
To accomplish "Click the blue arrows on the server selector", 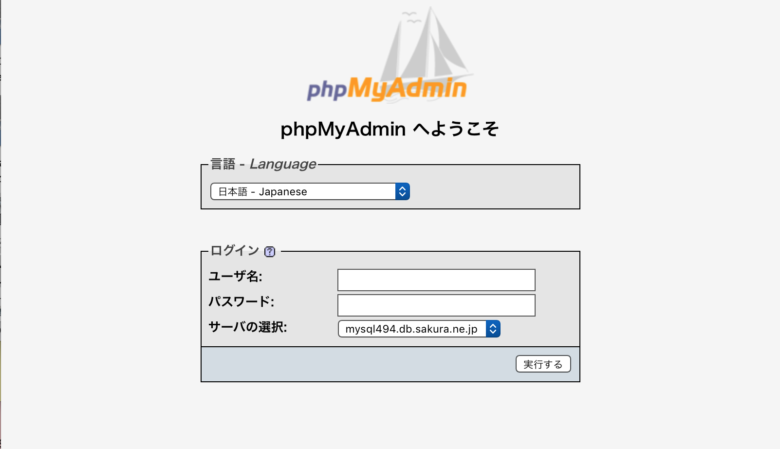I will (x=493, y=329).
